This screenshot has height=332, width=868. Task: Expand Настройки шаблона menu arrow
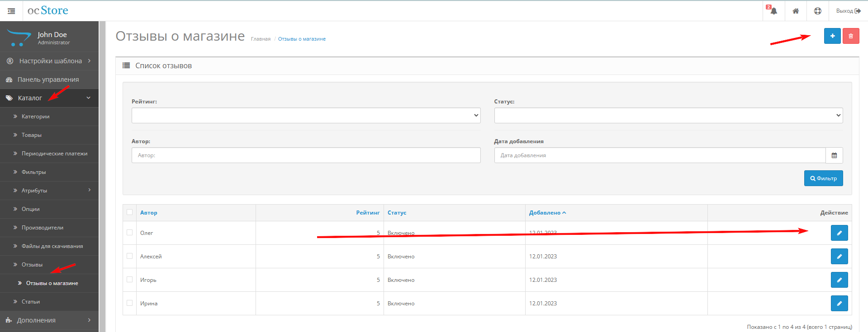click(x=90, y=61)
